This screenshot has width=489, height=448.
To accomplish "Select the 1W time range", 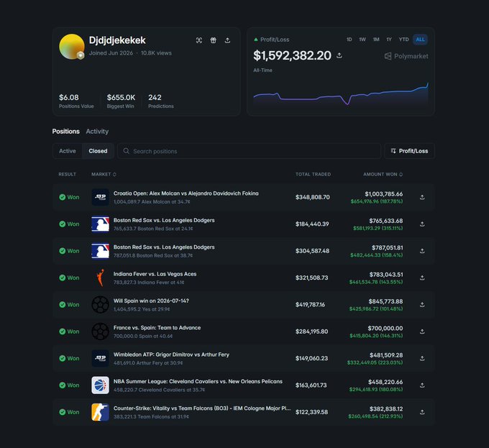I will tap(362, 40).
